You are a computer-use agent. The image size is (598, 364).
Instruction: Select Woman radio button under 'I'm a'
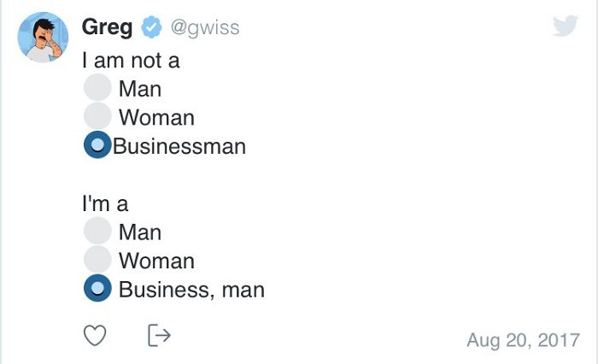(97, 259)
